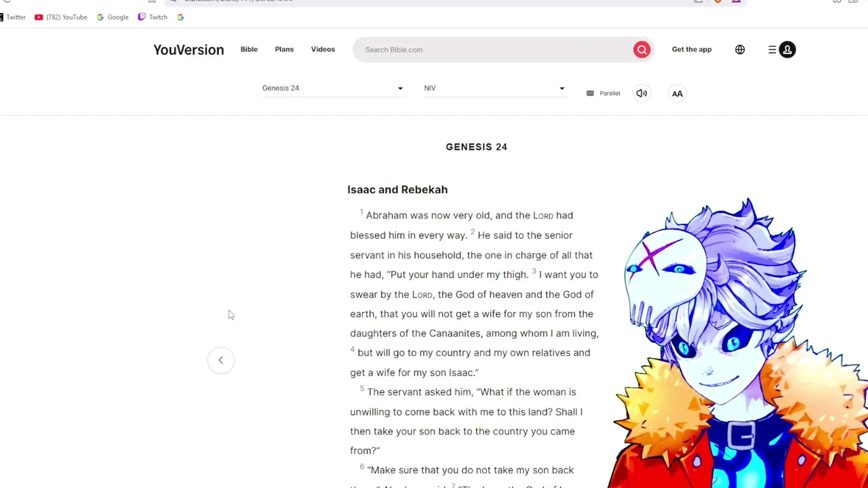Image resolution: width=868 pixels, height=488 pixels.
Task: Open the YouTube bookmark
Action: tap(61, 17)
